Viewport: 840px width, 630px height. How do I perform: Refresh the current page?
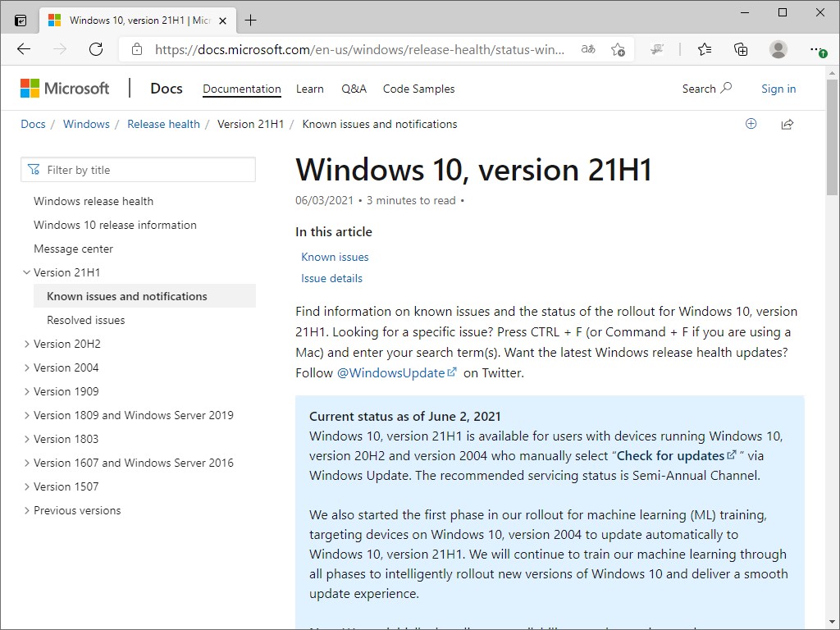point(96,49)
